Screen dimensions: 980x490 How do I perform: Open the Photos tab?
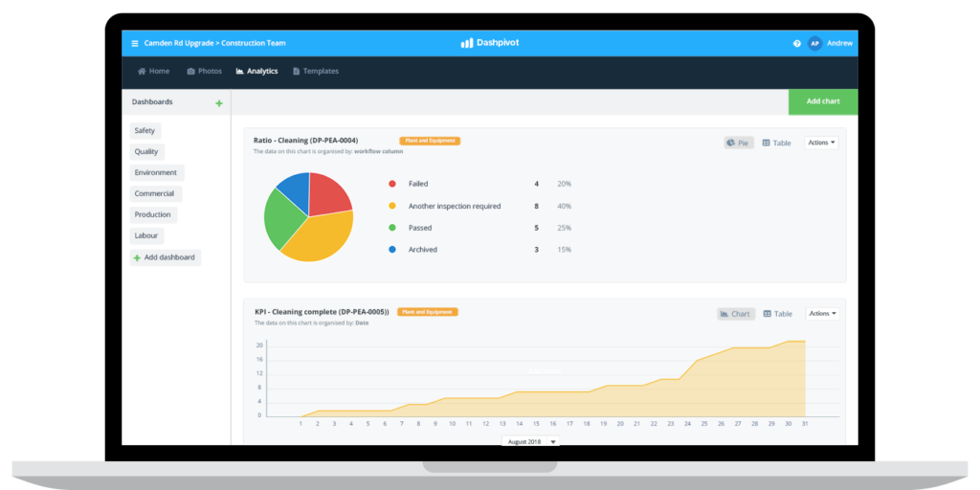tap(204, 71)
